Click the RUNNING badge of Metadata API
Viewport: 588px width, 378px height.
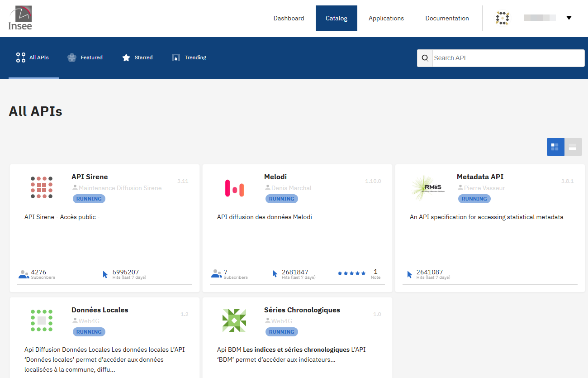pos(474,199)
